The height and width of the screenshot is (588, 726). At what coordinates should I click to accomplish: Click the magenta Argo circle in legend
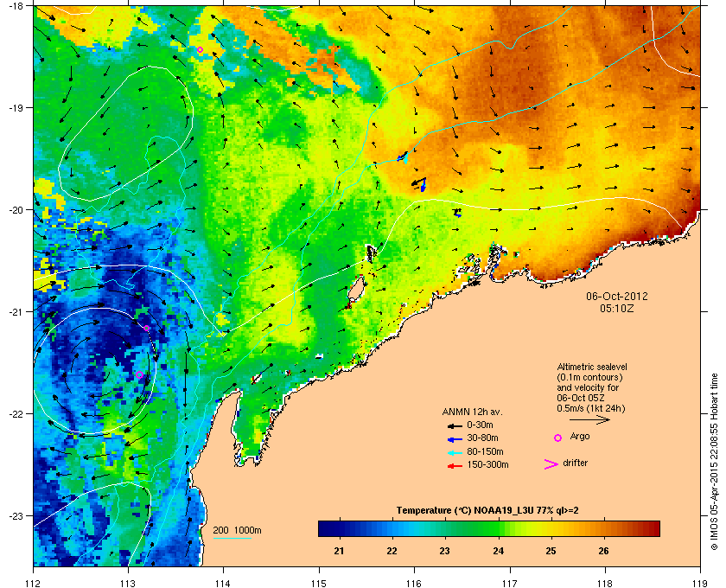click(557, 438)
